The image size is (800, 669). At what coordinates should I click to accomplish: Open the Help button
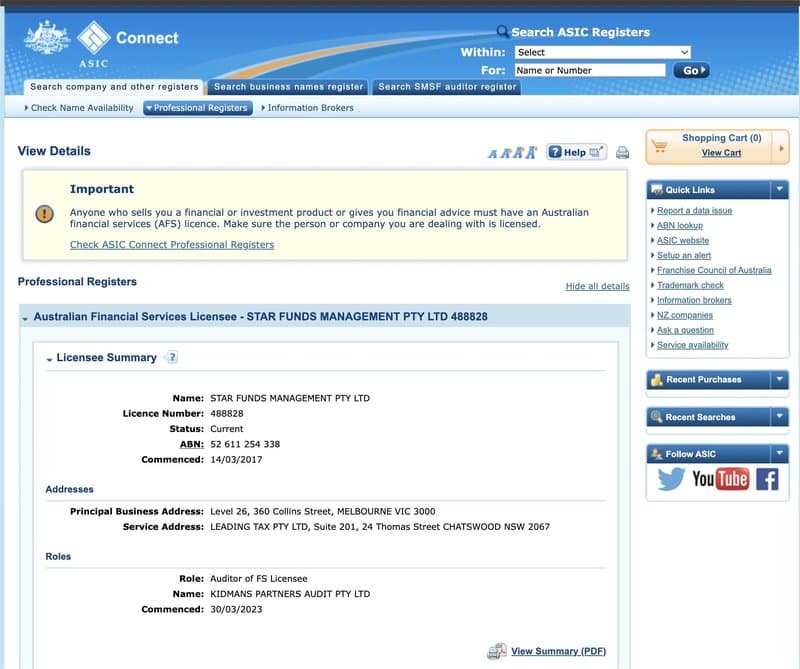point(576,152)
